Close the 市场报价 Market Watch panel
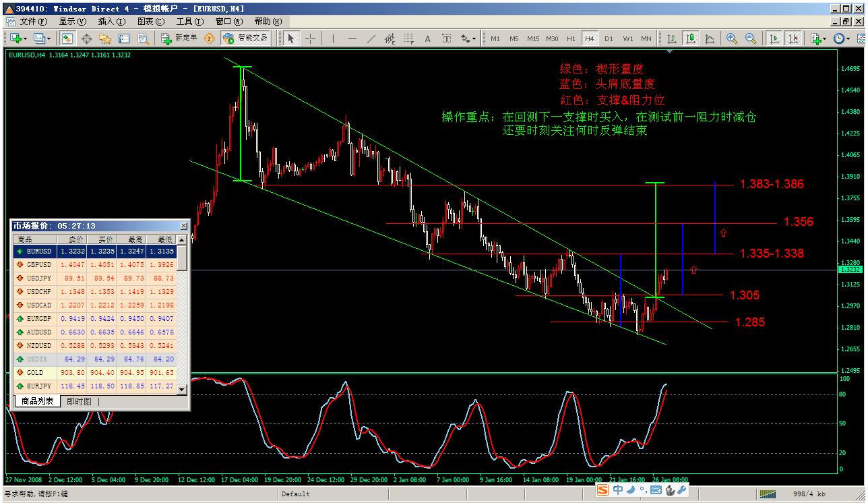This screenshot has height=503, width=868. point(184,226)
